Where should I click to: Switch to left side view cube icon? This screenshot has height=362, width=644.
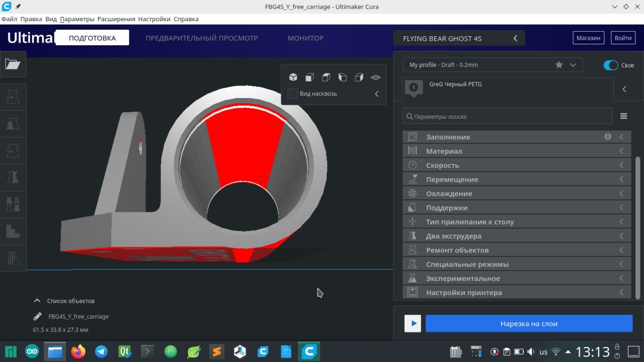(343, 77)
